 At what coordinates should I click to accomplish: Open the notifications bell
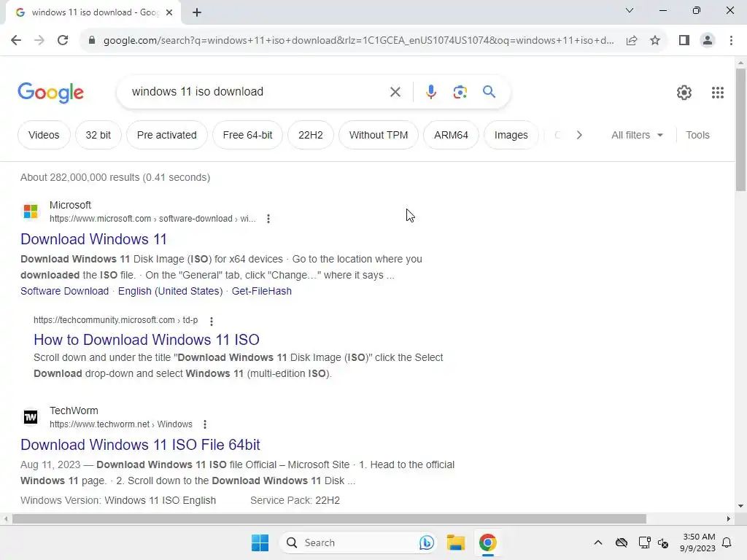[x=727, y=542]
